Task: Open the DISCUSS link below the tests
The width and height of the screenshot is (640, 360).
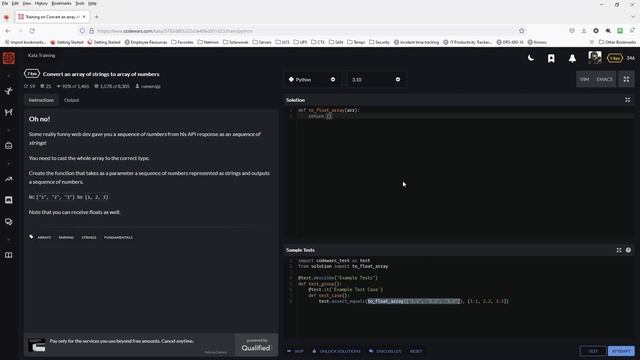Action: coord(385,351)
